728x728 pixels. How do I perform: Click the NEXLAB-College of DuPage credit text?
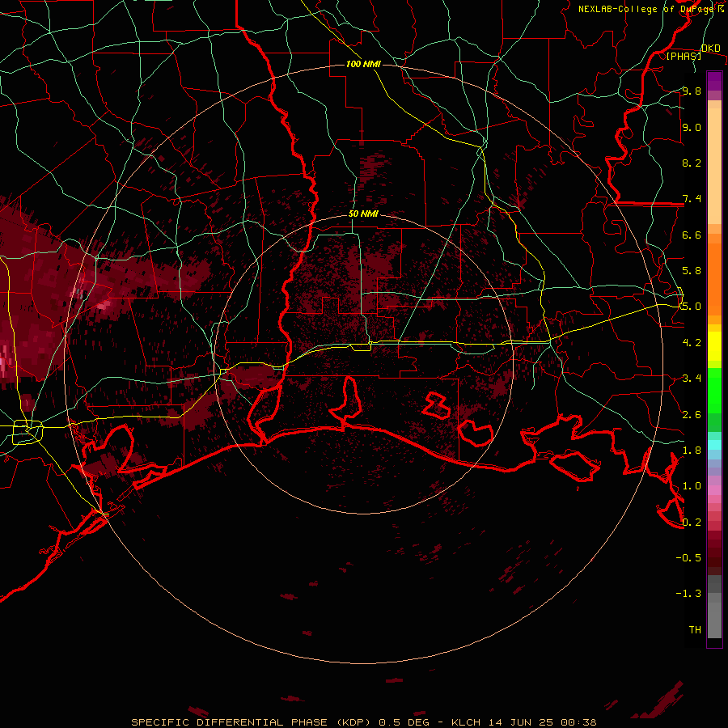point(647,9)
